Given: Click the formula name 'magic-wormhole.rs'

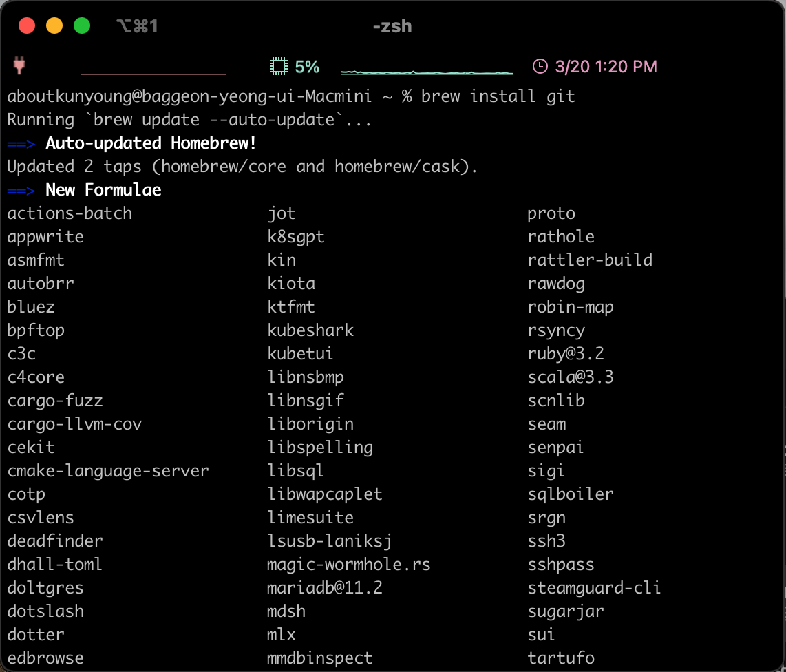Looking at the screenshot, I should click(349, 564).
